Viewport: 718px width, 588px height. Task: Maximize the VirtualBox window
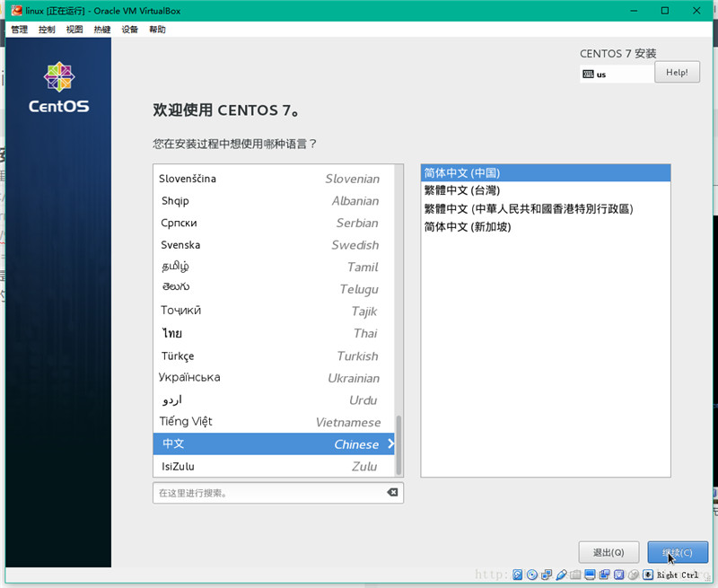pos(665,11)
